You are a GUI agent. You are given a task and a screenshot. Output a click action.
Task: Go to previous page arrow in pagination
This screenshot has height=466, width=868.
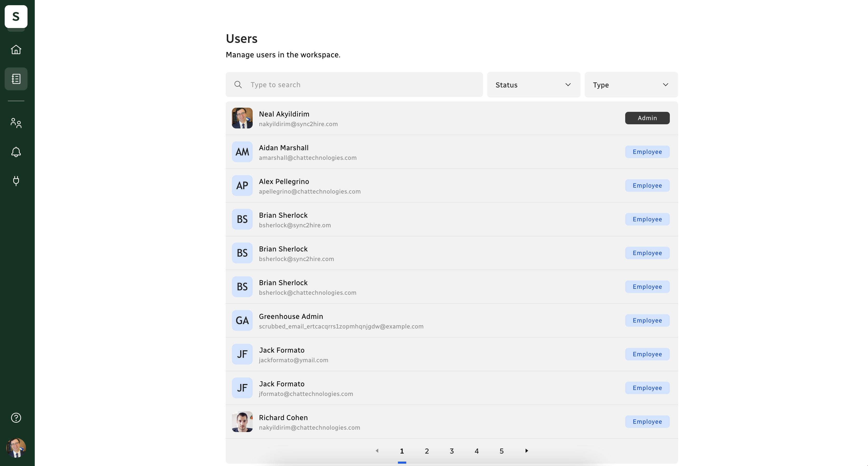click(377, 451)
